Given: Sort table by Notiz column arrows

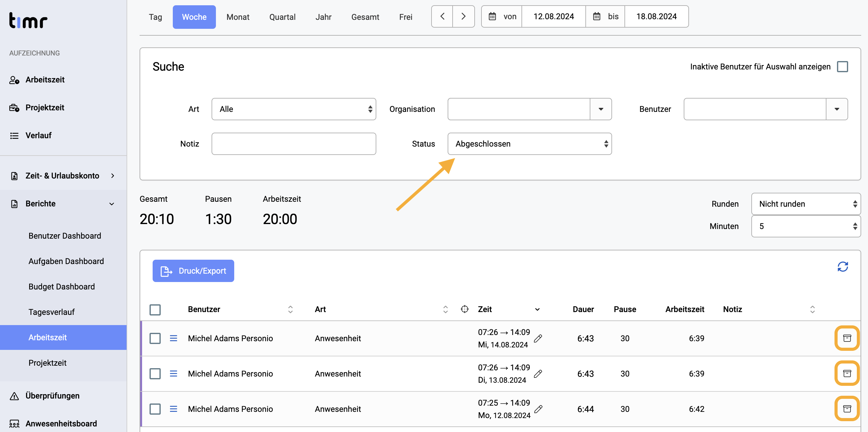Looking at the screenshot, I should click(812, 310).
